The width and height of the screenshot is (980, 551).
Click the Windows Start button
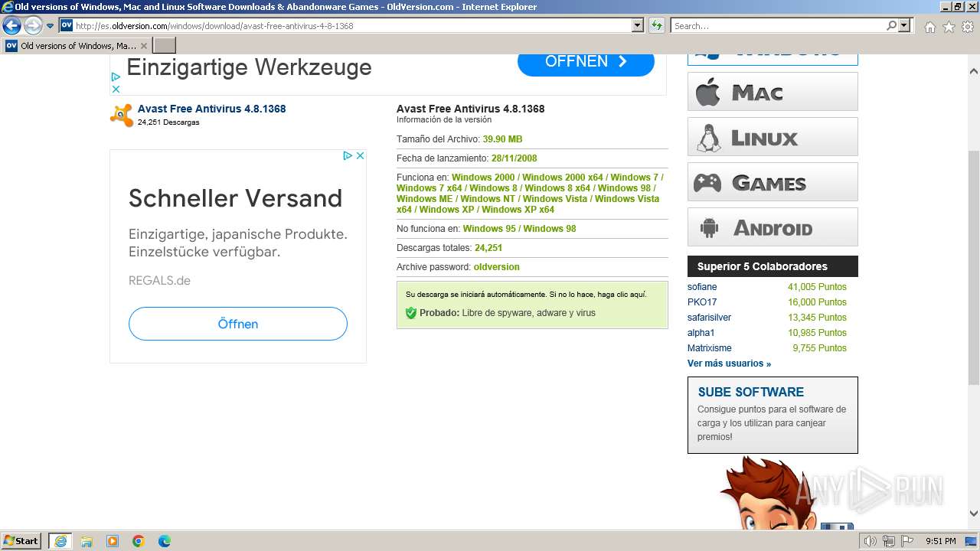click(21, 540)
